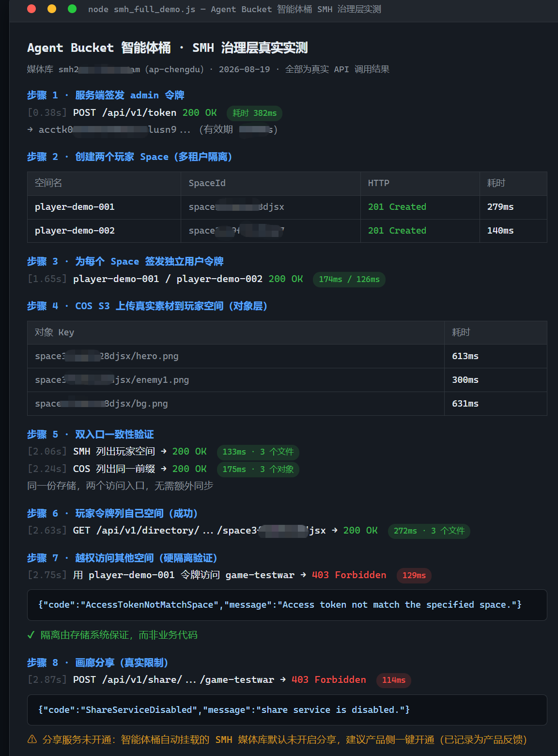Click the heading Agent Bucket 智能体桶

[99, 47]
